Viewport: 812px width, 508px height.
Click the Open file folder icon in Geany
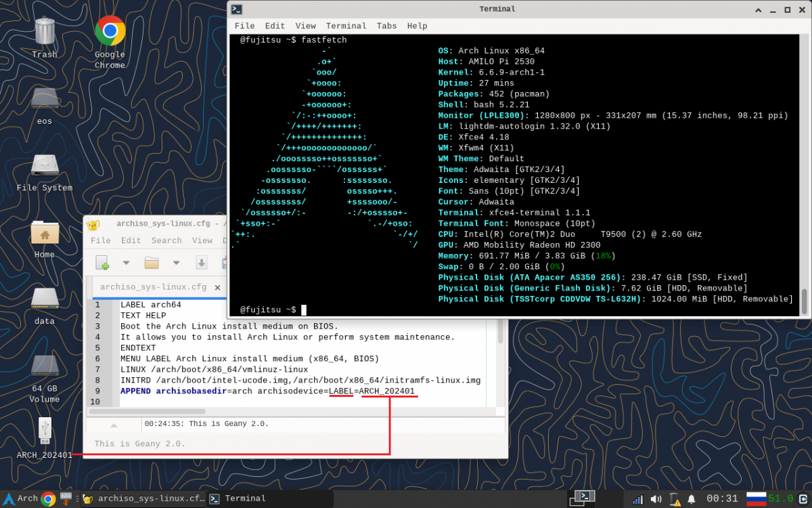pos(152,262)
